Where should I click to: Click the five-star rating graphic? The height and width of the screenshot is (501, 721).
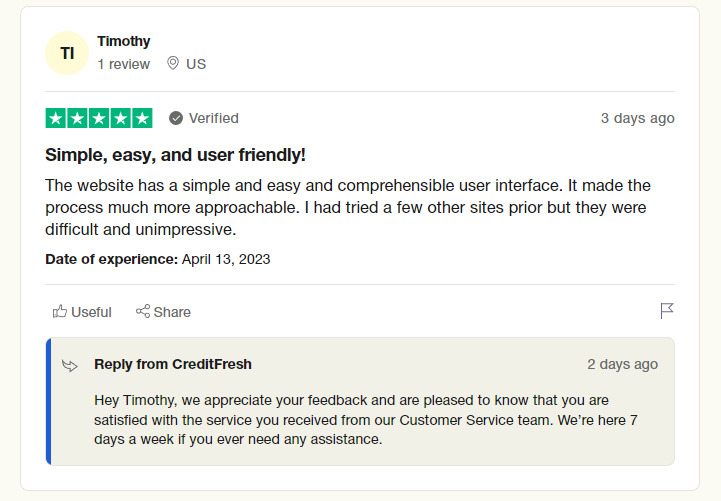click(99, 118)
